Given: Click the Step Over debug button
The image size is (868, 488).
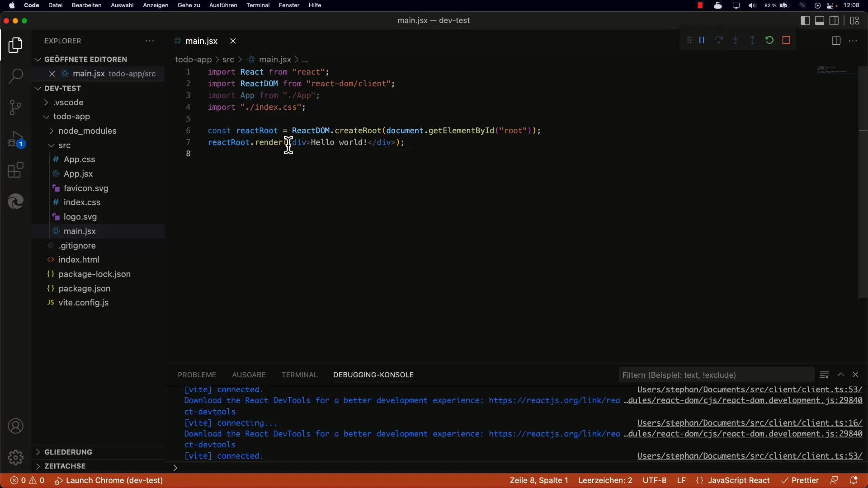Looking at the screenshot, I should [x=719, y=40].
